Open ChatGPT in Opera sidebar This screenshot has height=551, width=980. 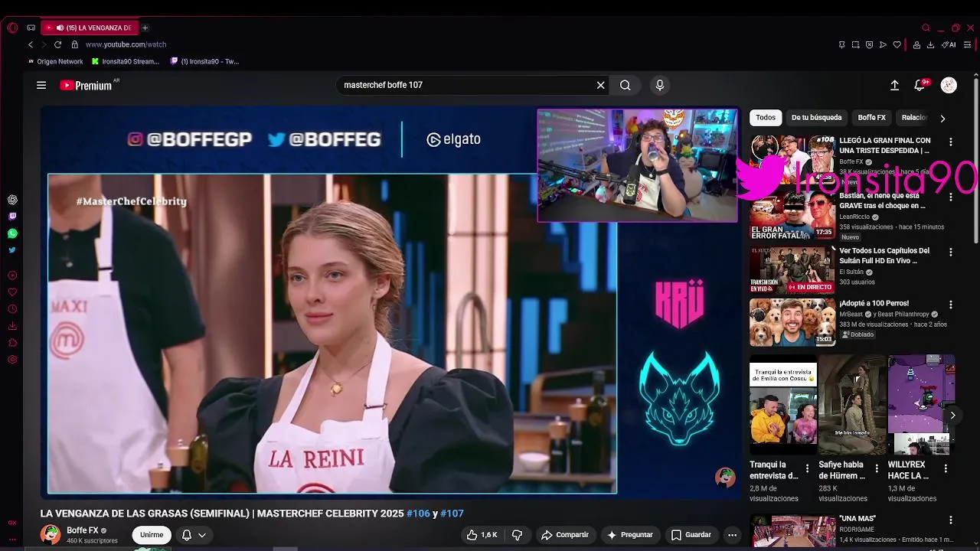(x=12, y=200)
